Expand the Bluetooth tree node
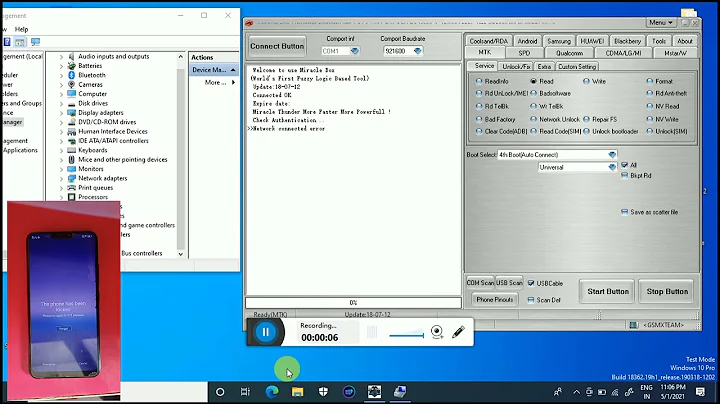This screenshot has width=720, height=404. [62, 75]
